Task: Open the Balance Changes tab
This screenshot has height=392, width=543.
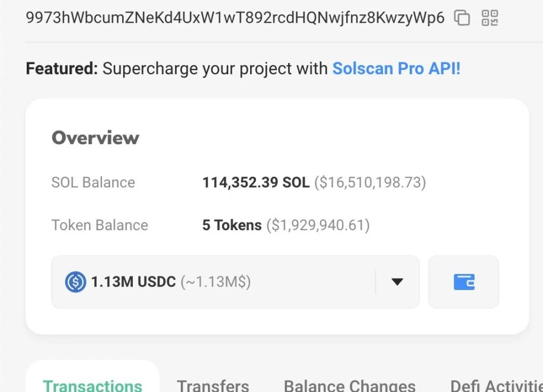Action: pos(349,385)
